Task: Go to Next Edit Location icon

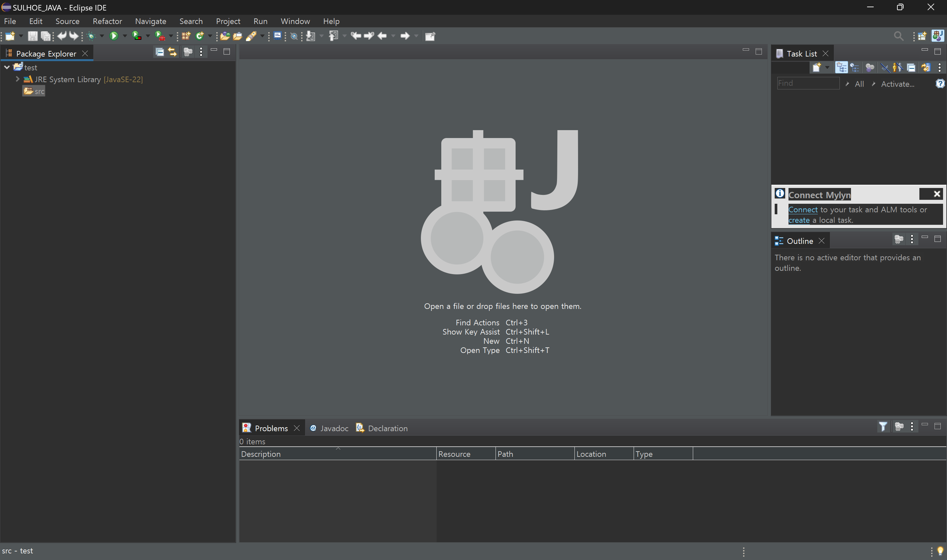Action: pyautogui.click(x=369, y=36)
